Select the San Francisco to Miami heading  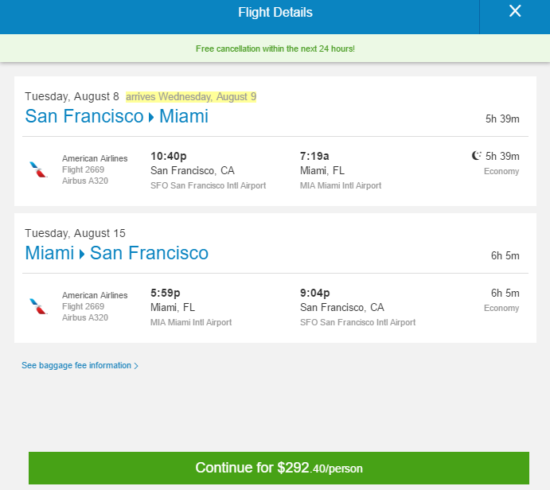(116, 116)
